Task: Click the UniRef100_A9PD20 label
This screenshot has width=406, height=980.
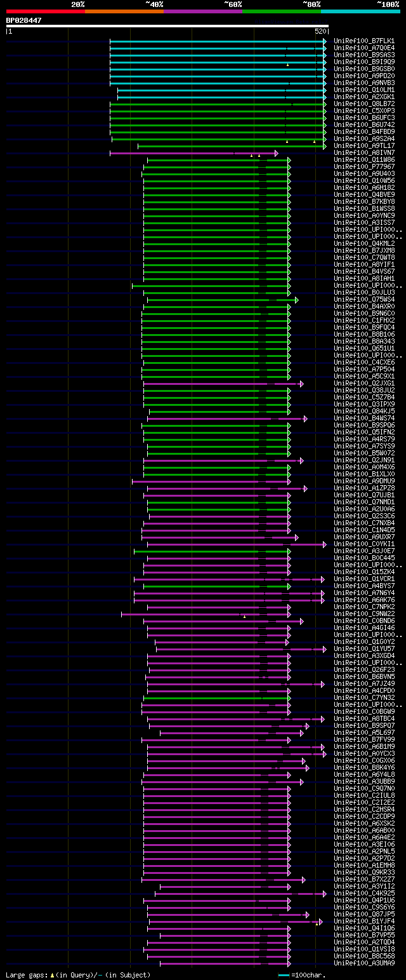Action: (364, 76)
